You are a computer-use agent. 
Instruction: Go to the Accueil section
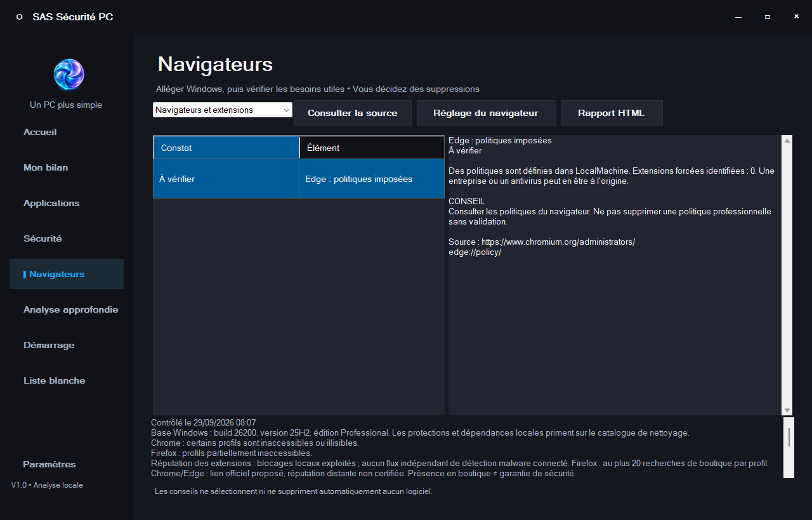click(40, 132)
